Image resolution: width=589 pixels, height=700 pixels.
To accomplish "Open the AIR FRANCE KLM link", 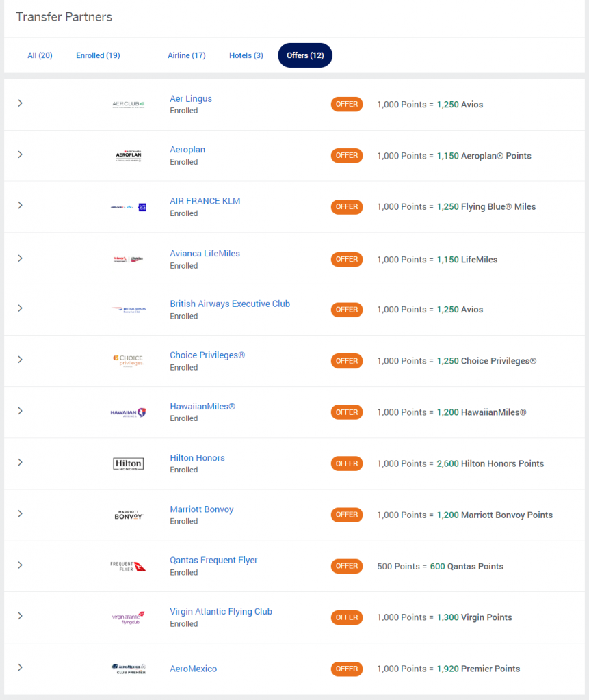I will click(205, 201).
